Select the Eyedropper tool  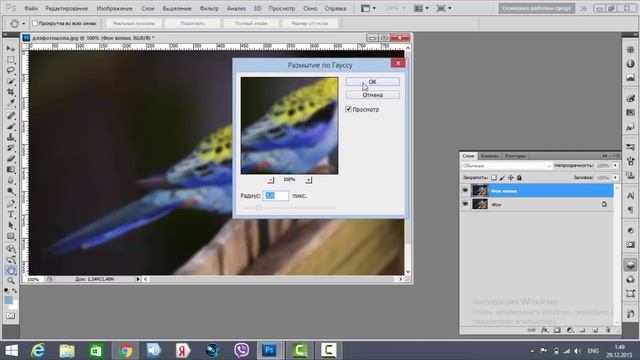11,103
